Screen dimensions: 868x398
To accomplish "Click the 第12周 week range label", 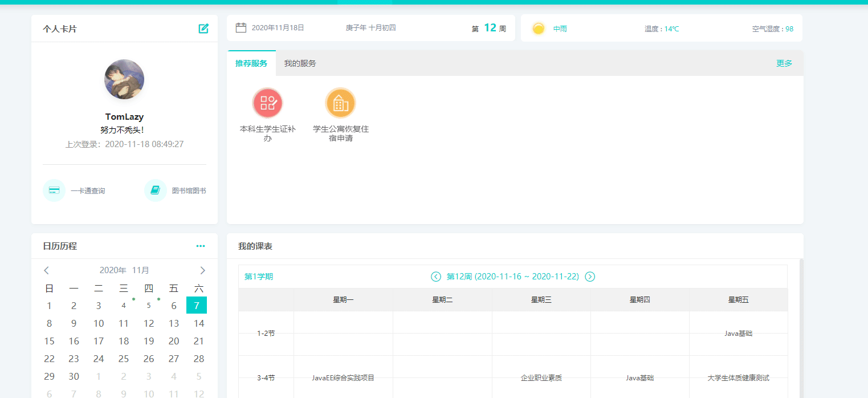I will pyautogui.click(x=512, y=277).
